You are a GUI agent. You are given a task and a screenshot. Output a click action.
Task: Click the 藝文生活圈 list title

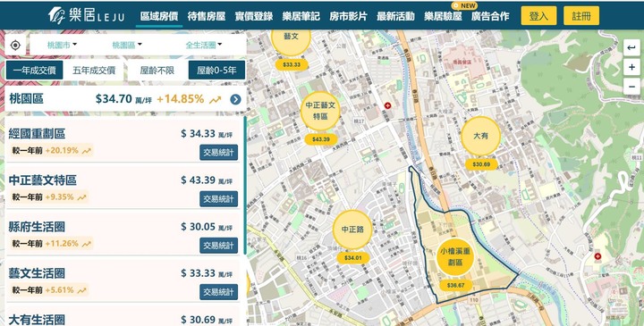(37, 273)
